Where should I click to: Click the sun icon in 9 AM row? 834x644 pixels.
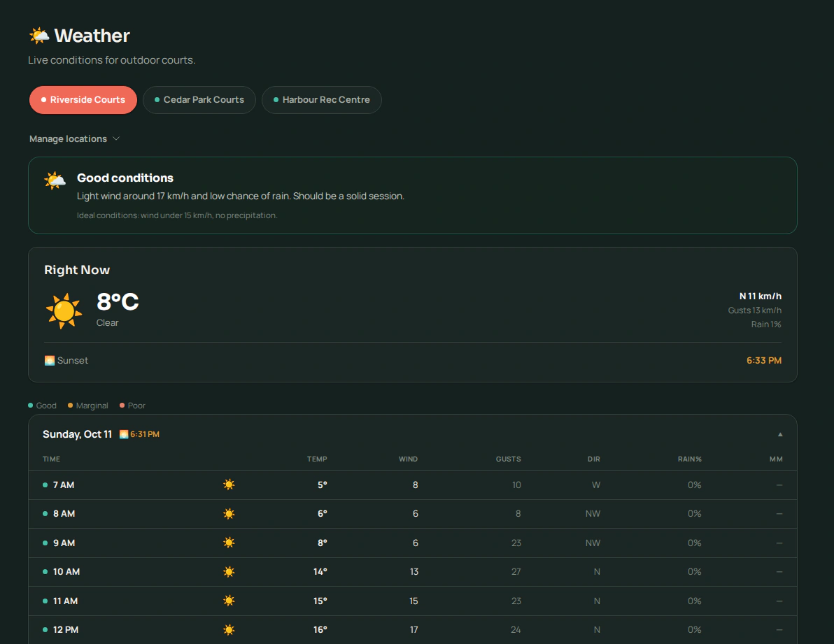229,543
